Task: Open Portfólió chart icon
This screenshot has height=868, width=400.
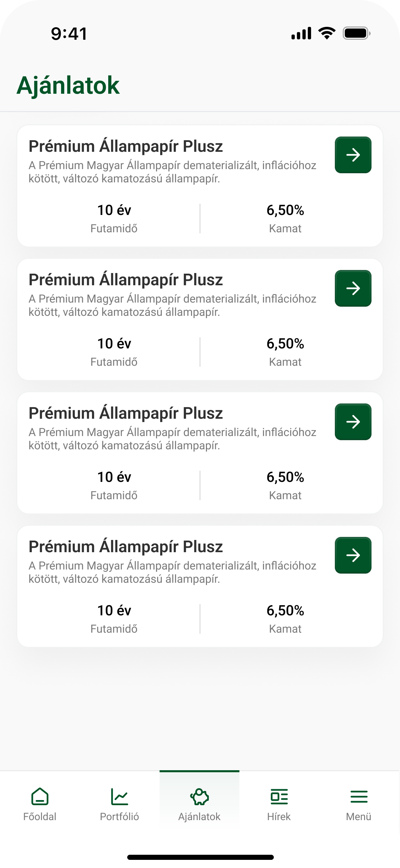Action: click(x=119, y=796)
